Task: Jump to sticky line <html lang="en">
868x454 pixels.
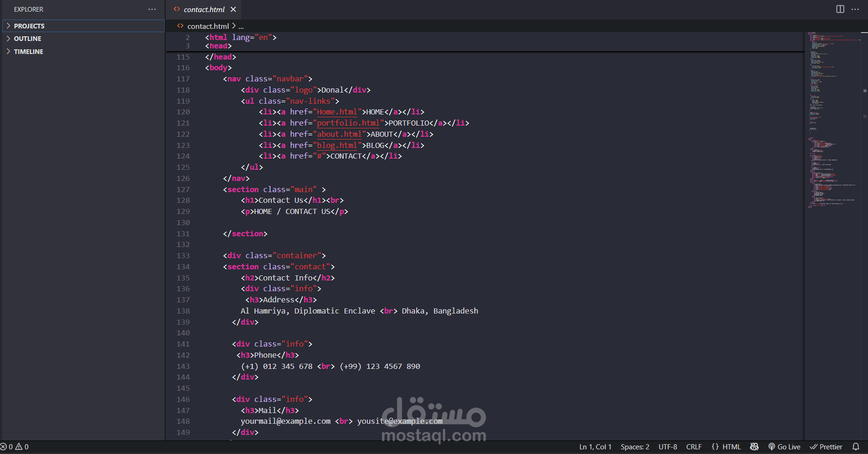Action: tap(241, 37)
